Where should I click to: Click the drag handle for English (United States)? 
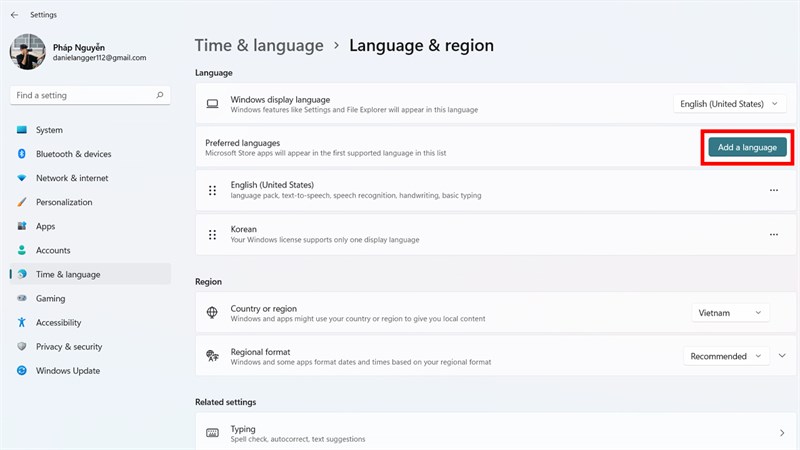click(x=212, y=190)
